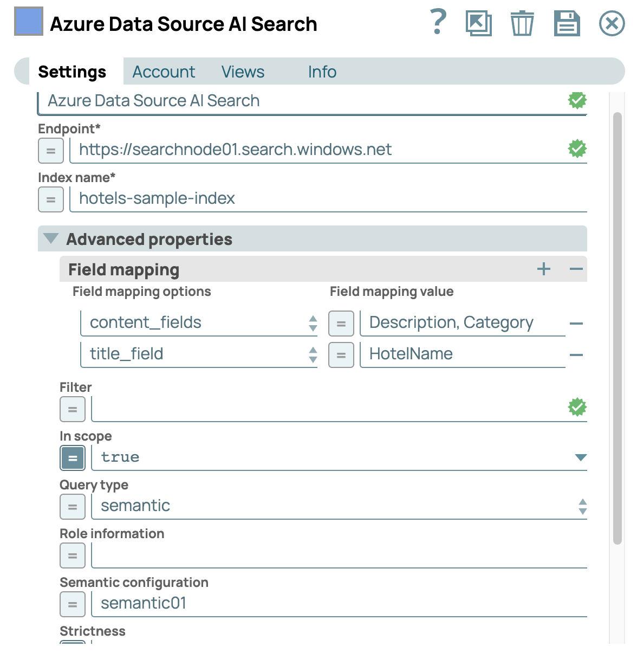Collapse the Advanced properties section
Viewport: 637px width, 672px height.
click(51, 238)
